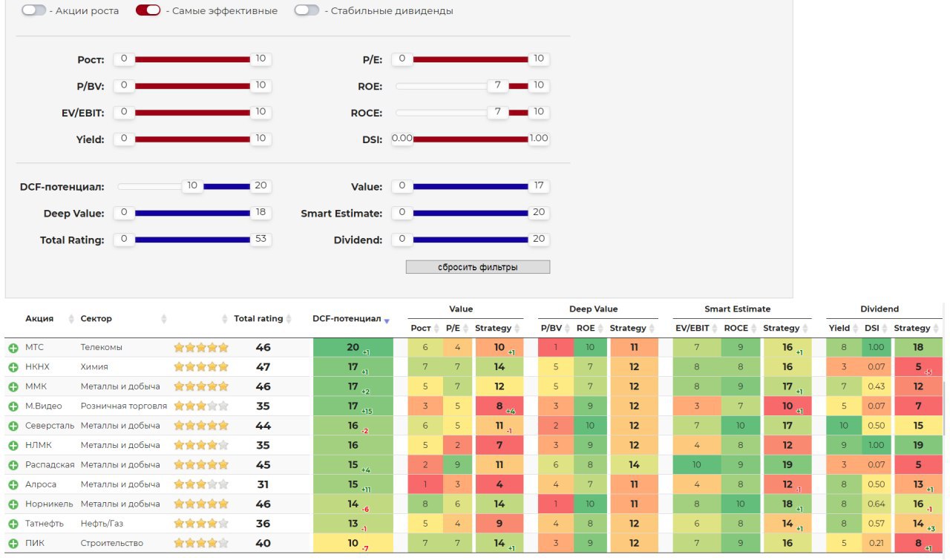Click the green plus icon for ПИК
The width and height of the screenshot is (950, 560).
[13, 544]
